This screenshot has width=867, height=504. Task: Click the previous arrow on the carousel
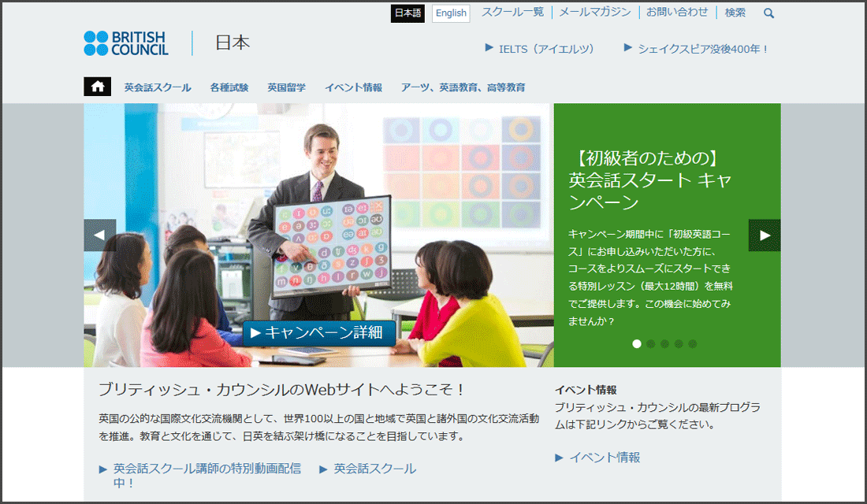pos(100,235)
